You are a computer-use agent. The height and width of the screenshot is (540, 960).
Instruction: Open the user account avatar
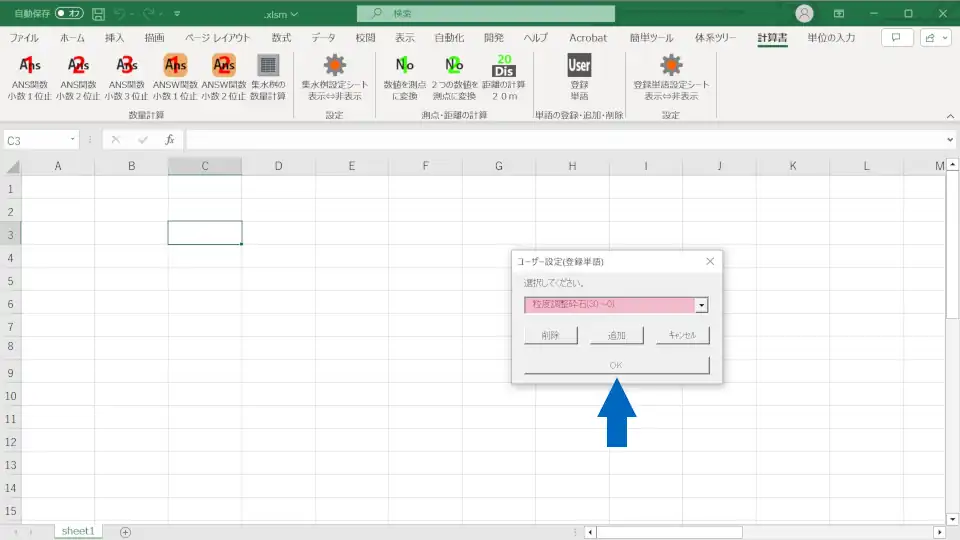[x=804, y=13]
